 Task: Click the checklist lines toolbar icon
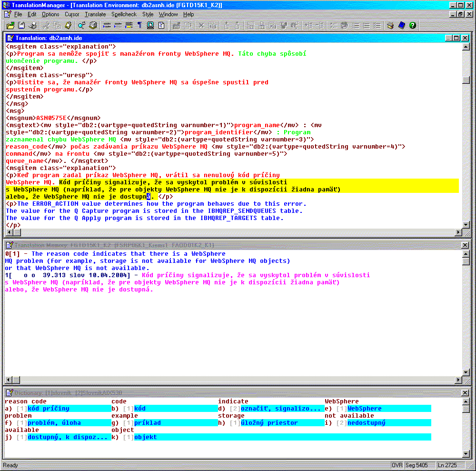tap(377, 26)
